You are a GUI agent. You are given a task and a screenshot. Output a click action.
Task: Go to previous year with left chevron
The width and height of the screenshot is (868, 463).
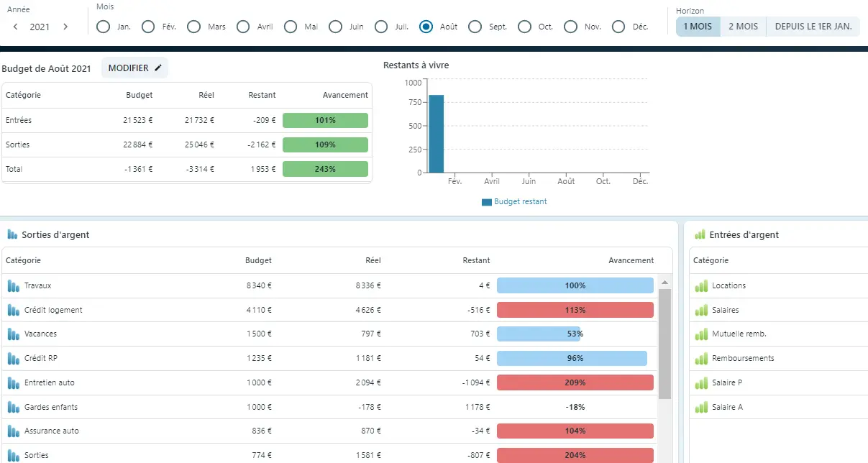click(x=16, y=27)
